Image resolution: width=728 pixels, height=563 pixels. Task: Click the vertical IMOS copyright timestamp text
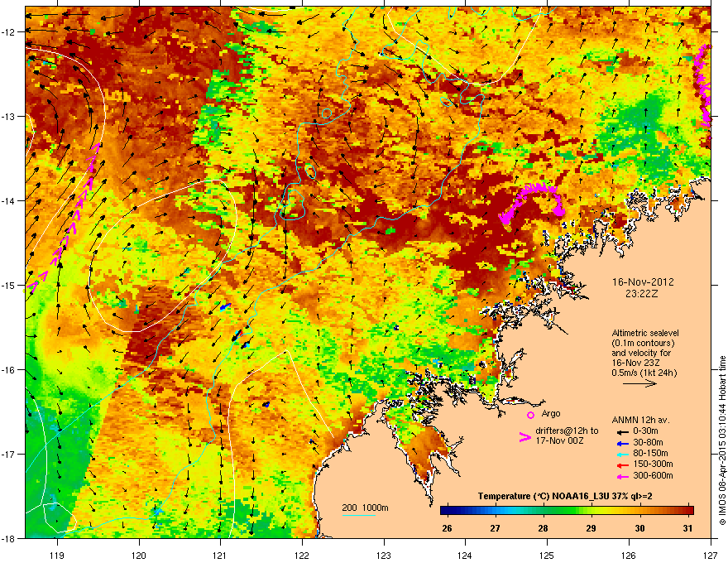[722, 440]
